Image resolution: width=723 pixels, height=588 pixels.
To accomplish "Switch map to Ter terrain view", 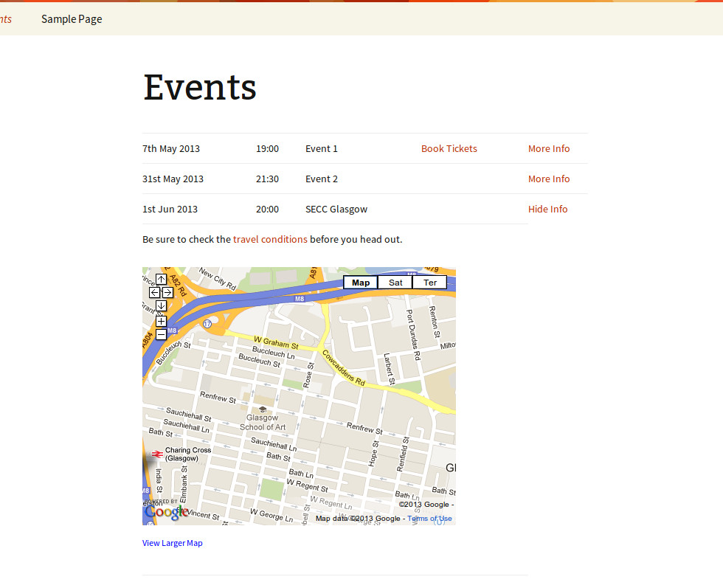I will coord(429,283).
